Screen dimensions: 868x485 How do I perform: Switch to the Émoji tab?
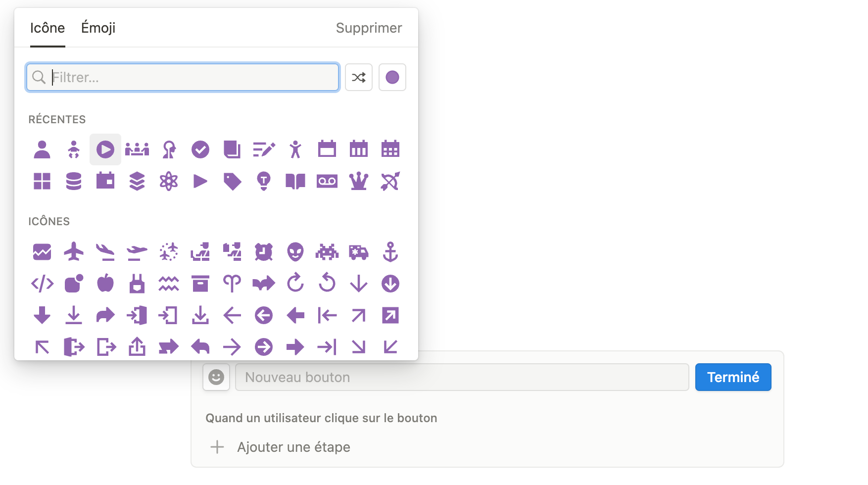click(98, 27)
